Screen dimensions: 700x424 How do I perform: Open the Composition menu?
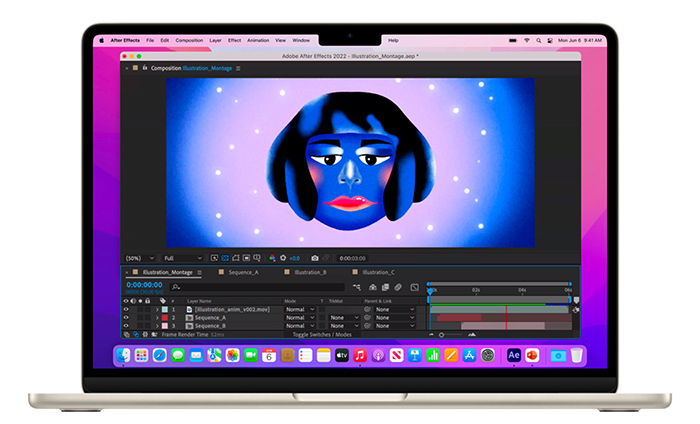click(x=189, y=40)
